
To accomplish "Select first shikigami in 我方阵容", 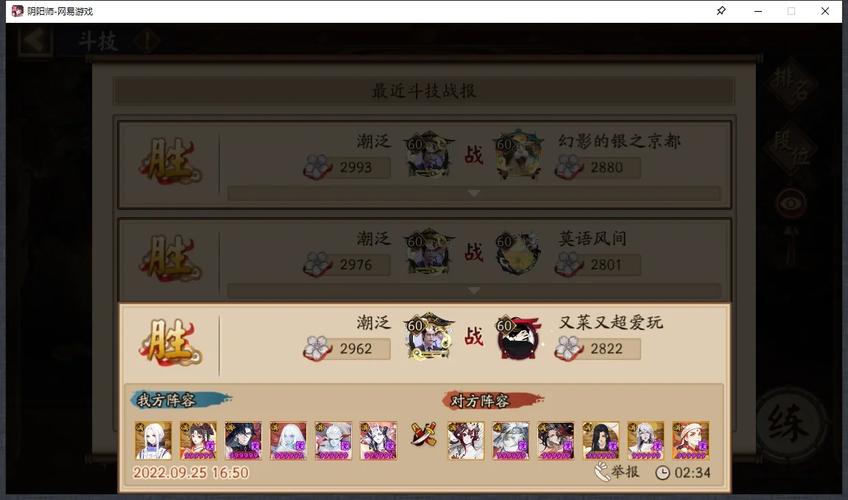I will [x=153, y=441].
